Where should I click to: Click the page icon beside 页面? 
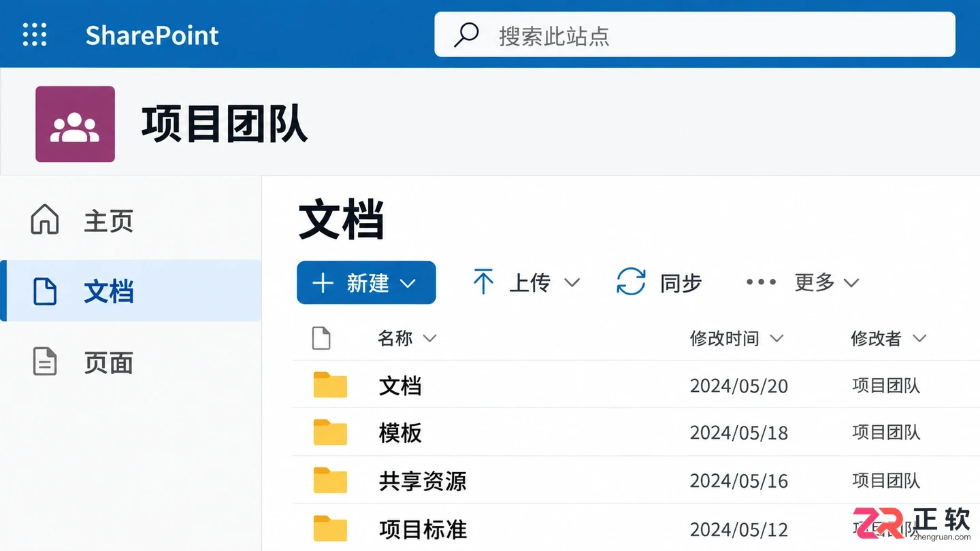45,361
